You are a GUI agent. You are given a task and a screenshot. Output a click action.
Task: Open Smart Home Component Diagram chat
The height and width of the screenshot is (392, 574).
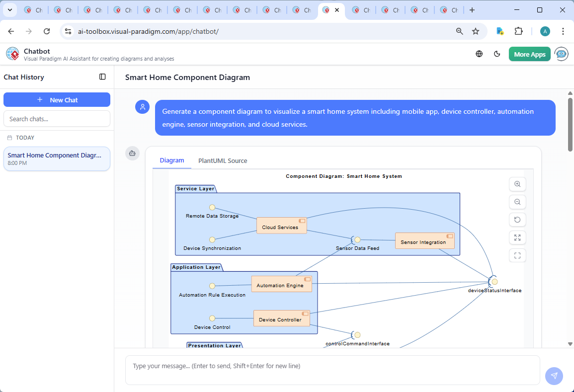57,158
